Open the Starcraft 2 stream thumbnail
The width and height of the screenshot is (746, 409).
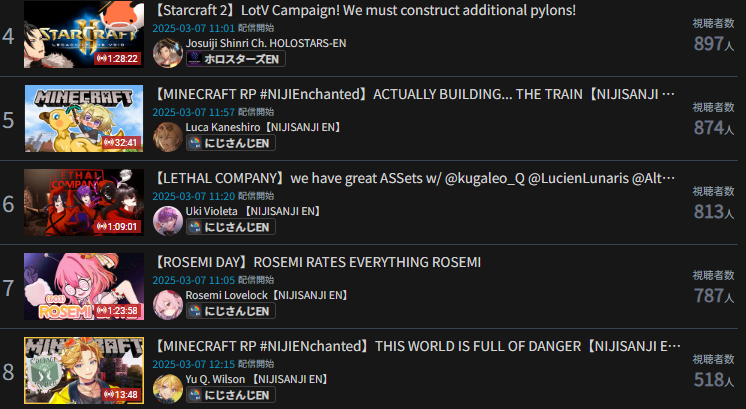tap(84, 34)
